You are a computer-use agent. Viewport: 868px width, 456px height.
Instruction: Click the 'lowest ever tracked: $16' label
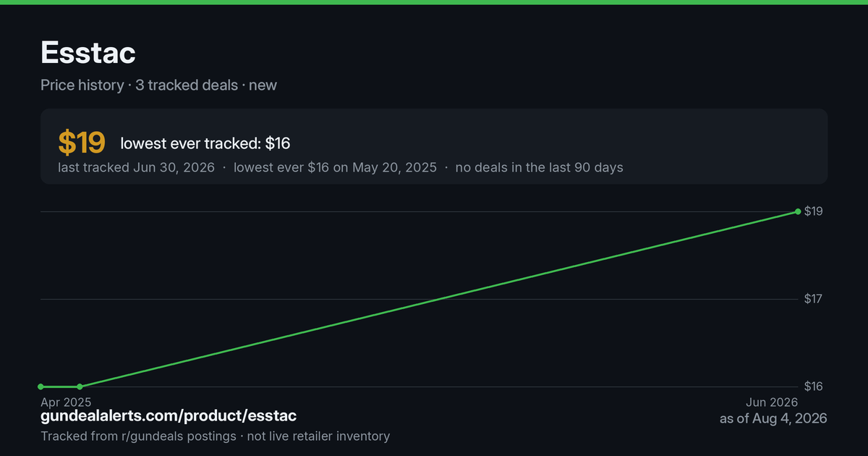click(x=205, y=144)
